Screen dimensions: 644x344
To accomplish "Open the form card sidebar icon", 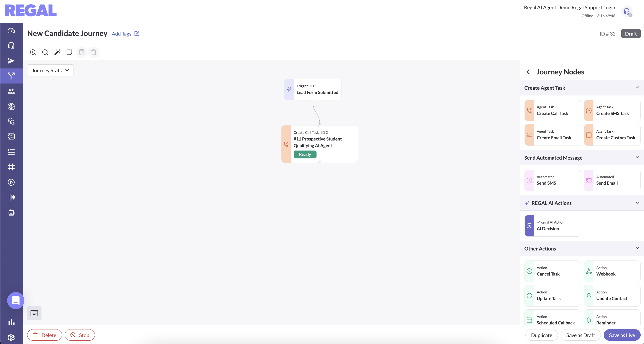I will (x=11, y=137).
